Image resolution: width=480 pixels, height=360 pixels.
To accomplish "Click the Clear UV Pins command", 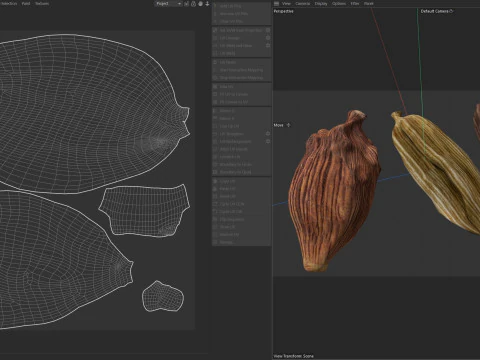I will (241, 21).
